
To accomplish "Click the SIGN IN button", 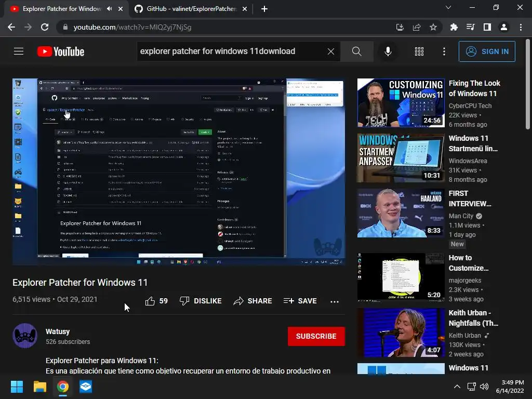I will [487, 51].
